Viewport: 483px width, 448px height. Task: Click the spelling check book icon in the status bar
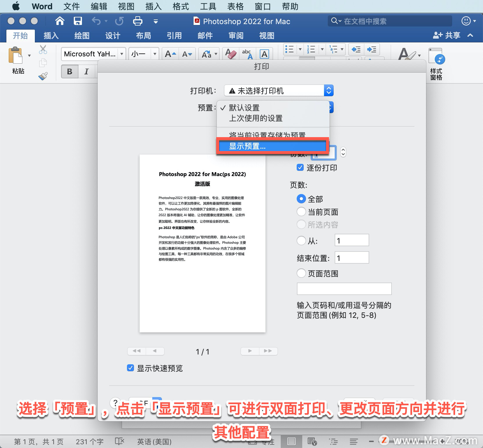click(x=119, y=442)
